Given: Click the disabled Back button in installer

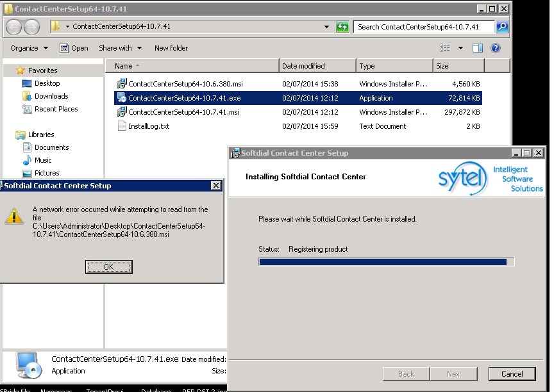Looking at the screenshot, I should click(407, 373).
